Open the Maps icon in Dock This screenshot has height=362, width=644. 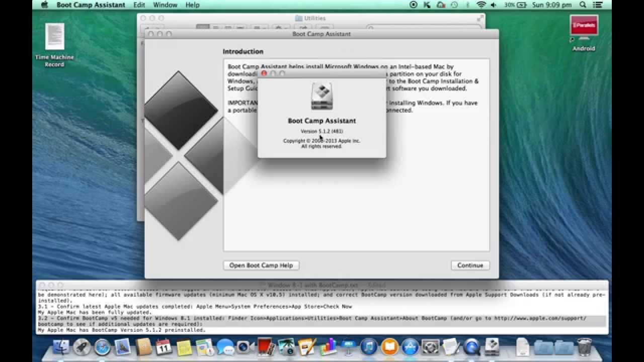point(205,348)
